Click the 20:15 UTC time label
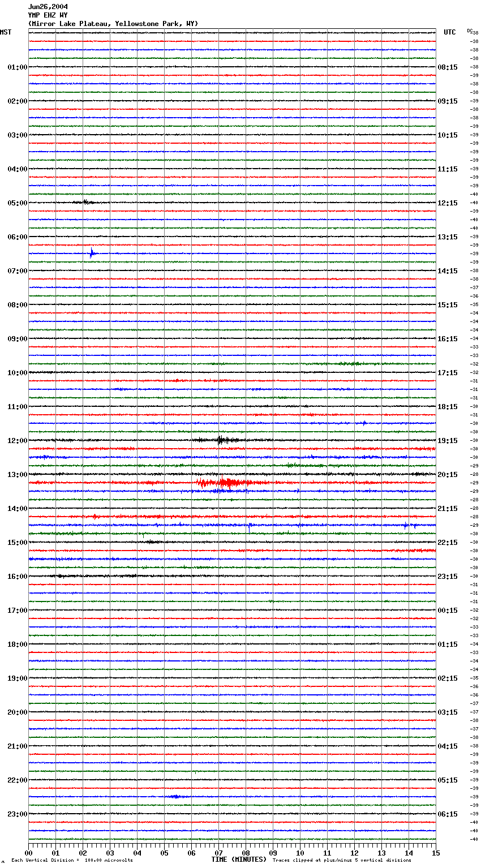Image resolution: width=481 pixels, height=868 pixels. [x=448, y=475]
